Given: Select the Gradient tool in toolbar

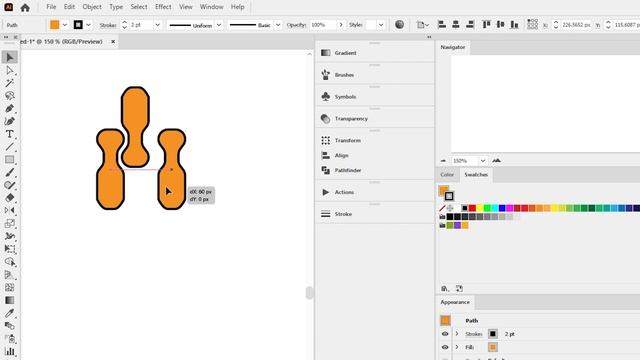Looking at the screenshot, I should [x=10, y=300].
